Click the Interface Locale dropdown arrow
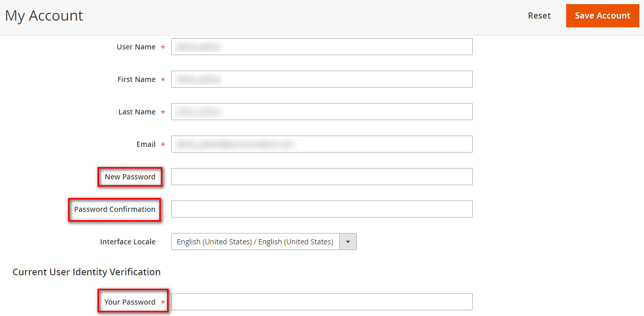Viewport: 644px width, 316px height. click(349, 241)
